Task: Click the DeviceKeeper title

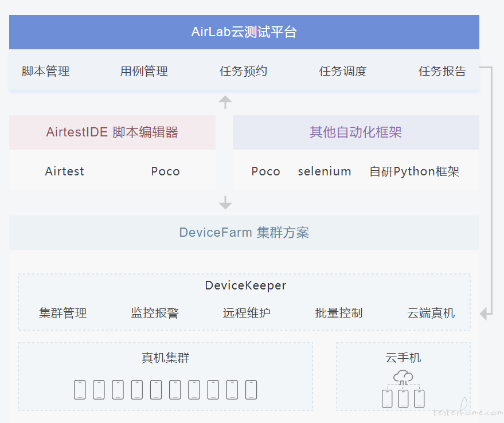Action: [245, 285]
